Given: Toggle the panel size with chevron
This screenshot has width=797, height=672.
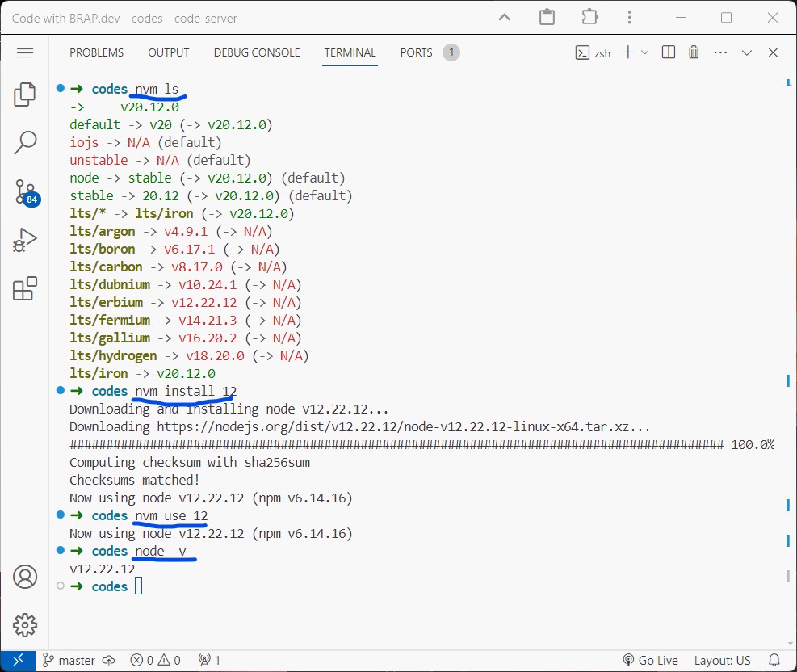Looking at the screenshot, I should coord(747,52).
